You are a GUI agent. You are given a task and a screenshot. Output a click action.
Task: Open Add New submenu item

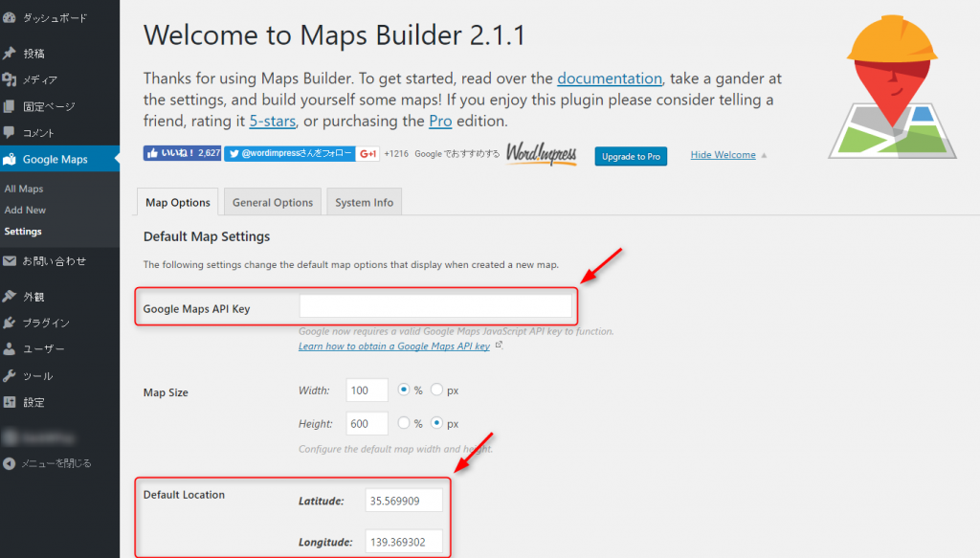point(25,210)
